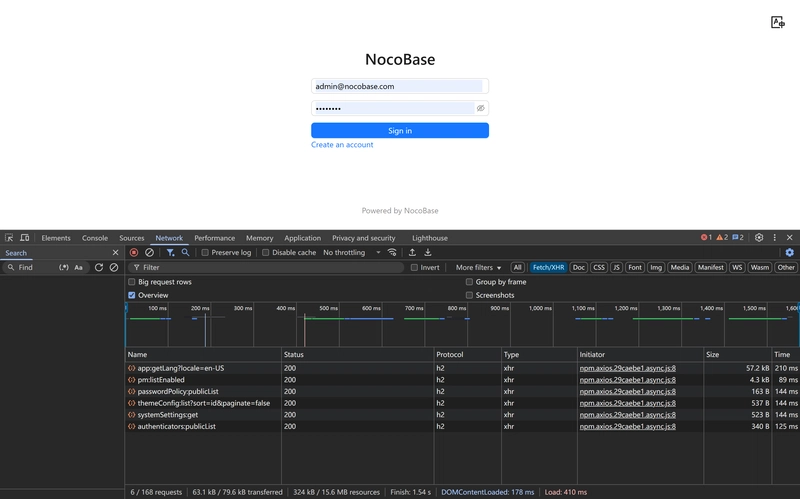
Task: Click the Sign in button
Action: pyautogui.click(x=400, y=131)
